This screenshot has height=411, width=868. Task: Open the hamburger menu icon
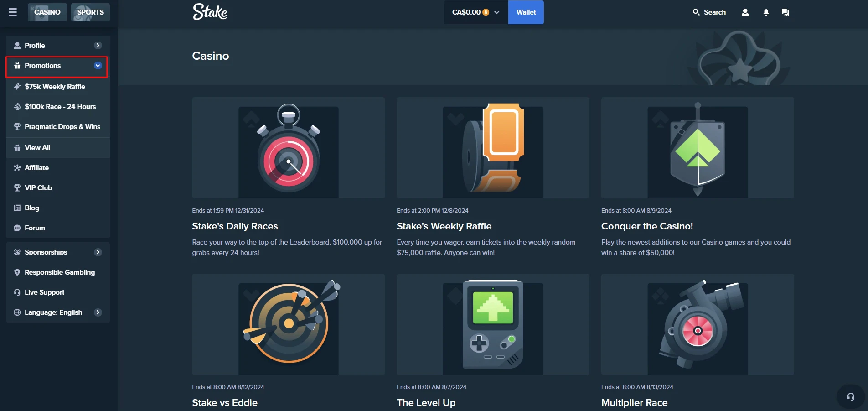(13, 12)
